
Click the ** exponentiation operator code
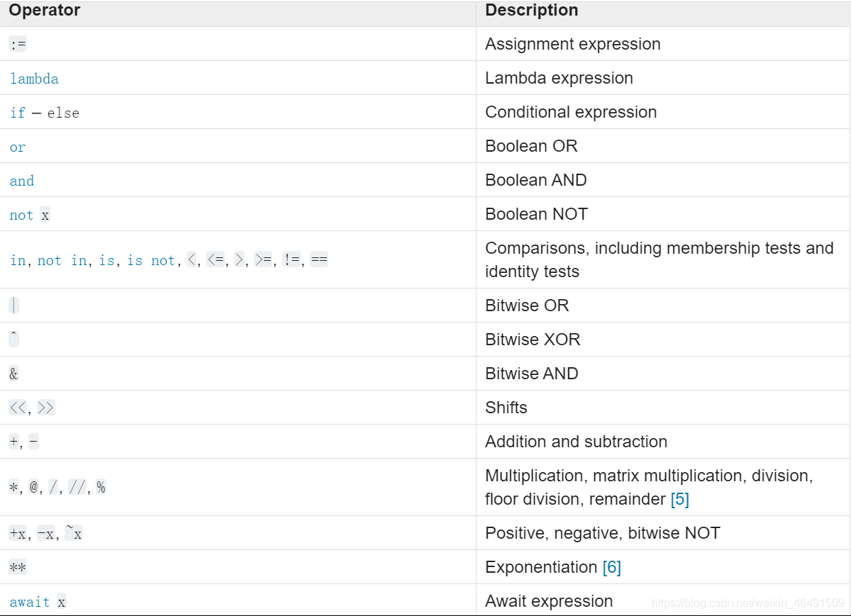pos(18,567)
